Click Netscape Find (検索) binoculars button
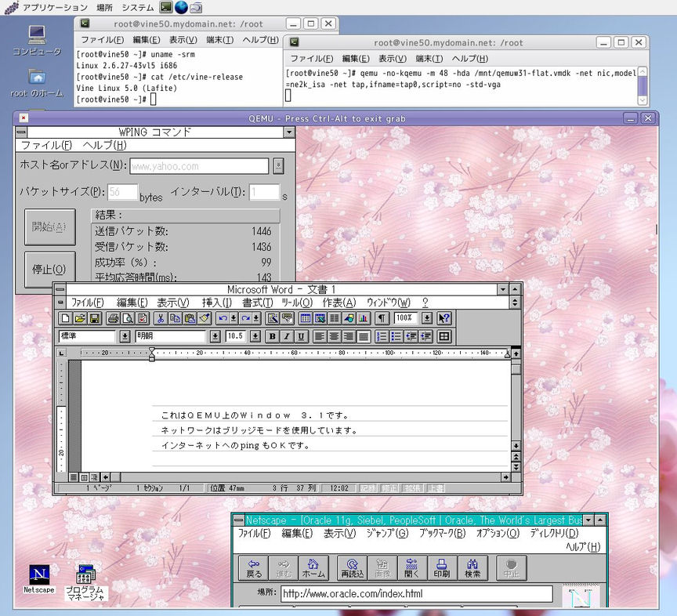The height and width of the screenshot is (616, 677). tap(472, 568)
